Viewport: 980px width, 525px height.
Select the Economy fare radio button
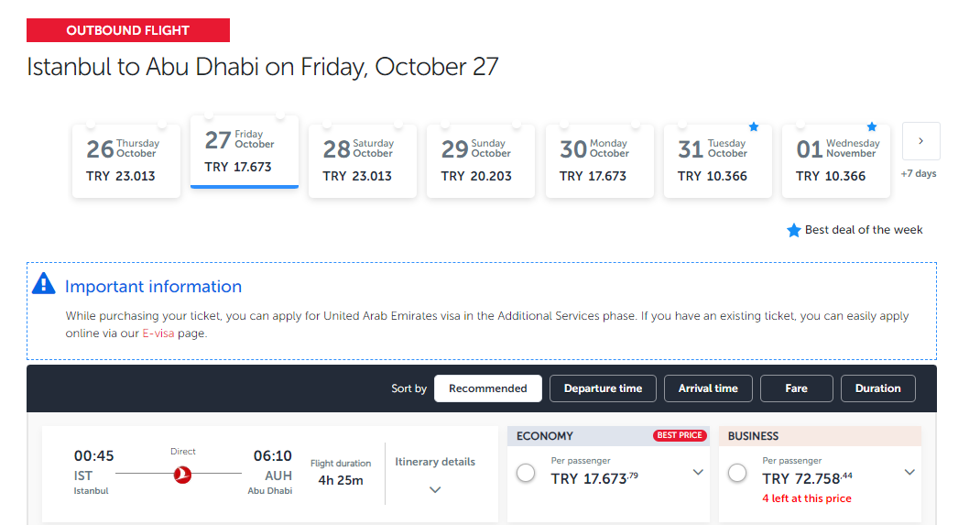point(526,473)
